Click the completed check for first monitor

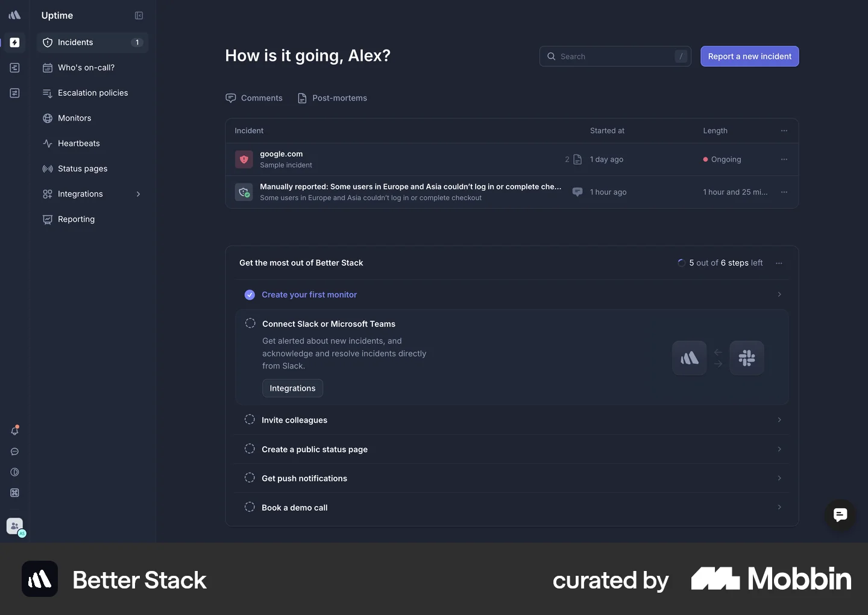[250, 295]
